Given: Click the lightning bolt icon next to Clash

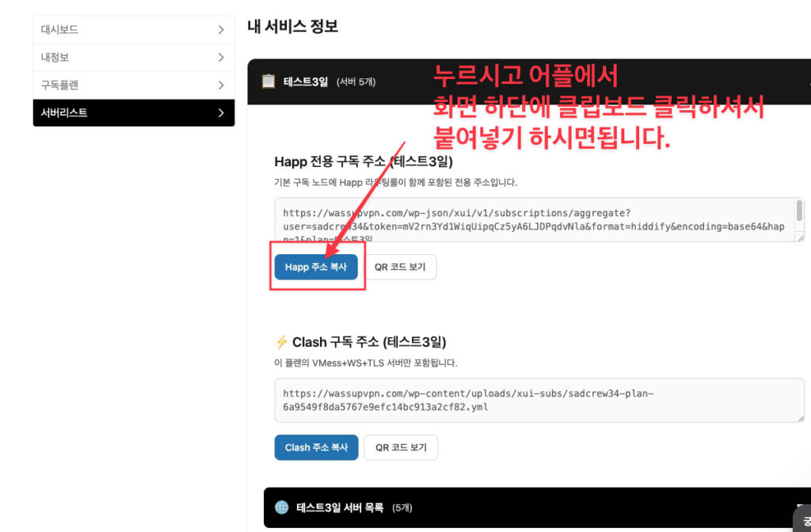Looking at the screenshot, I should click(281, 342).
